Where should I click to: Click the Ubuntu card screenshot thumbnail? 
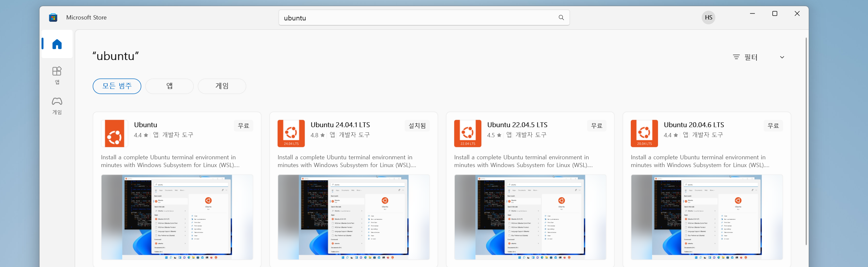177,217
